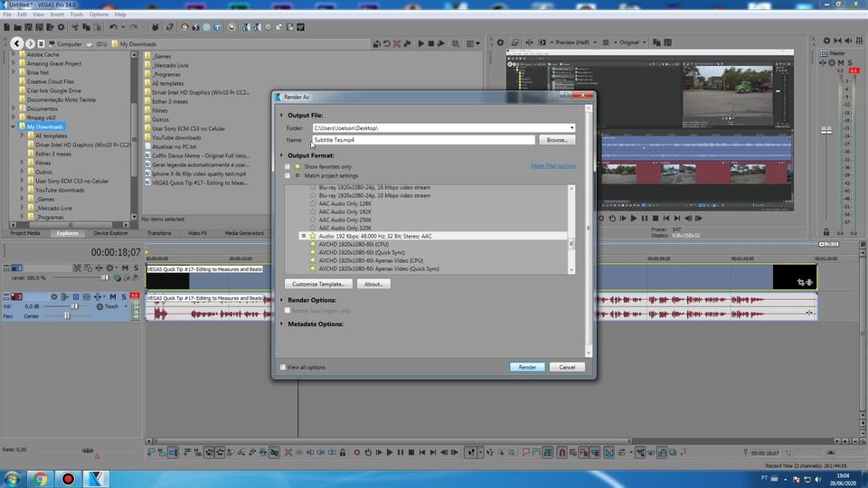
Task: Select Atualizar no PC.txt file
Action: tap(174, 146)
